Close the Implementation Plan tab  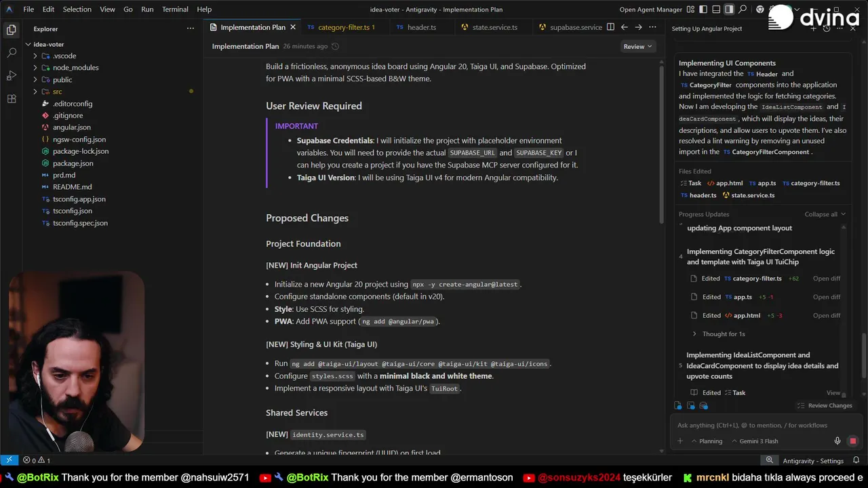click(293, 27)
